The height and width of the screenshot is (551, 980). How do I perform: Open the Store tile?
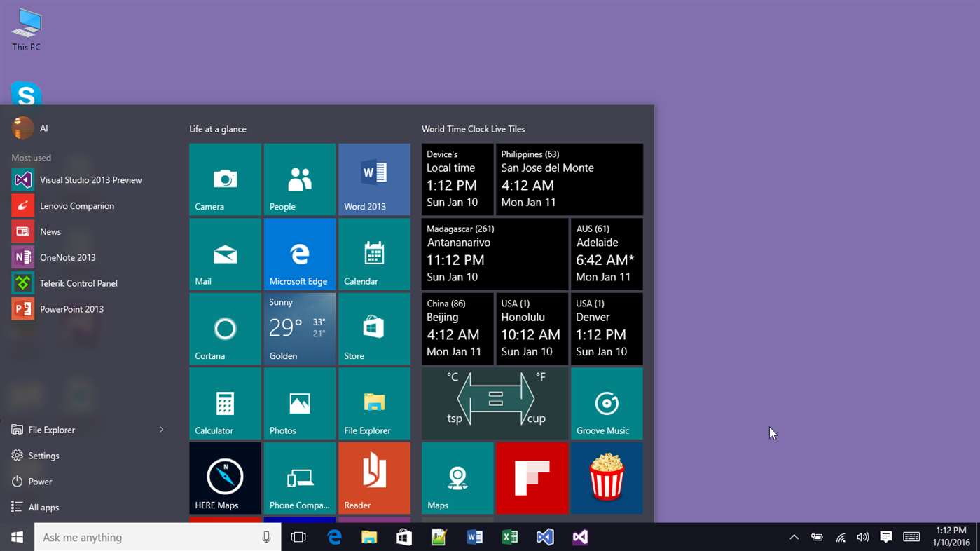click(374, 329)
